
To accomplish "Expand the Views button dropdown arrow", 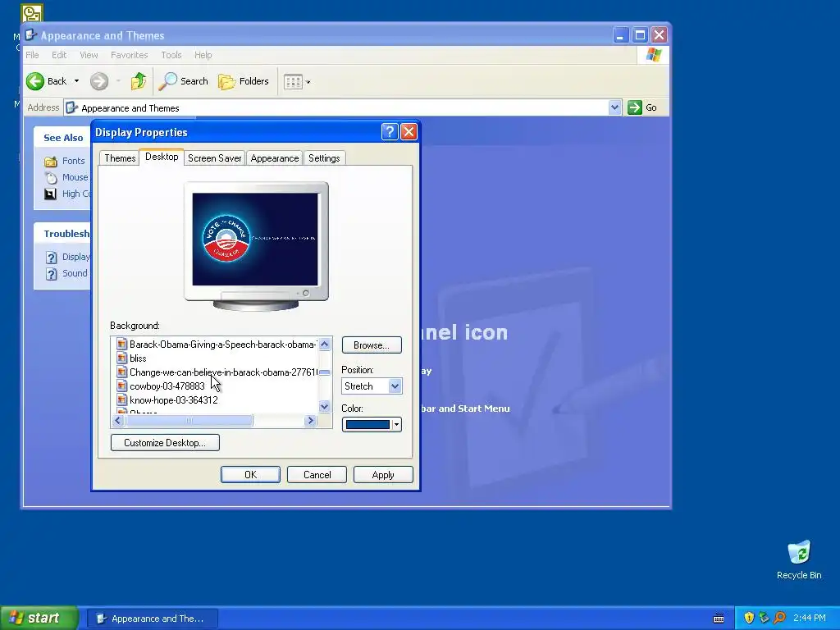I will coord(308,82).
